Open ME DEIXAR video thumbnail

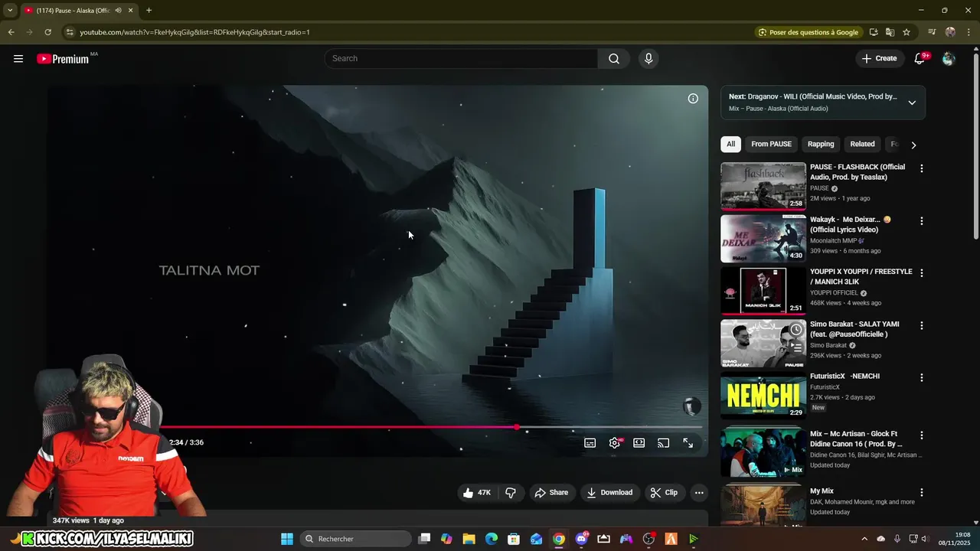point(763,238)
